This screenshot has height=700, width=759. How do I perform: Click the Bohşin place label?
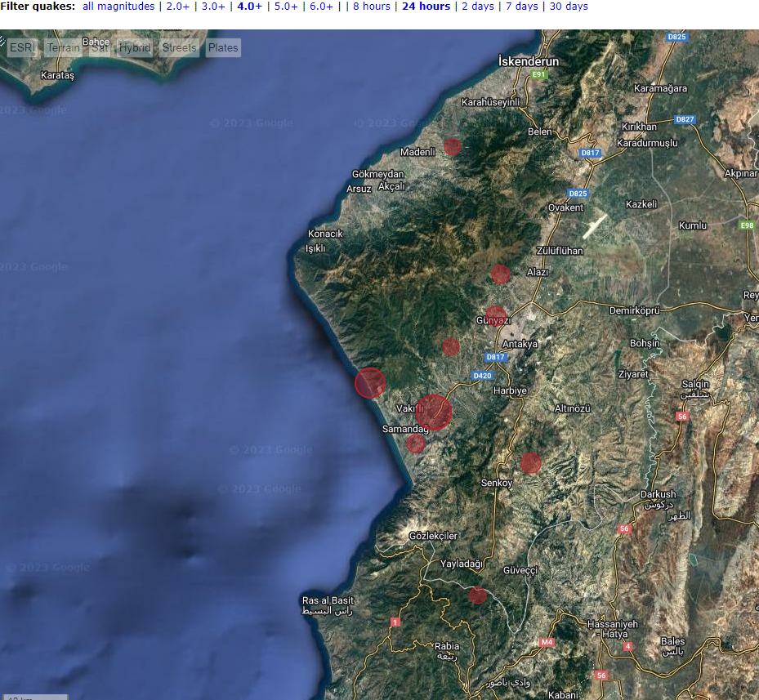pos(645,343)
